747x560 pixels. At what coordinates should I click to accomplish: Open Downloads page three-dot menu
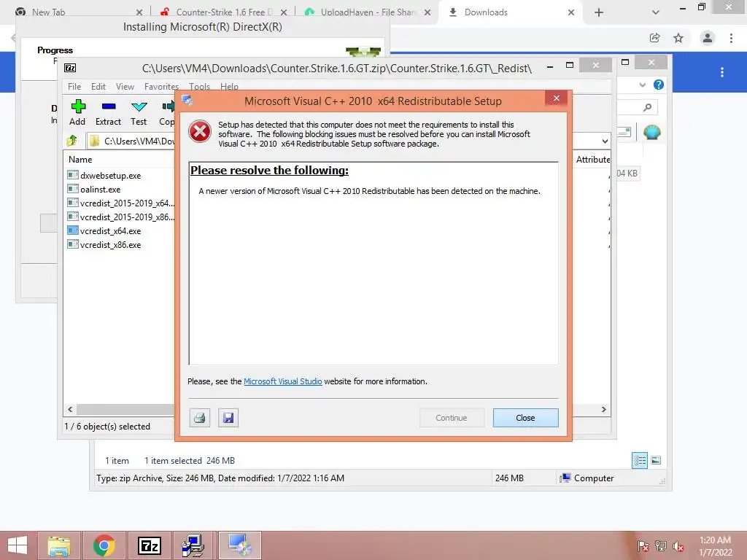722,72
